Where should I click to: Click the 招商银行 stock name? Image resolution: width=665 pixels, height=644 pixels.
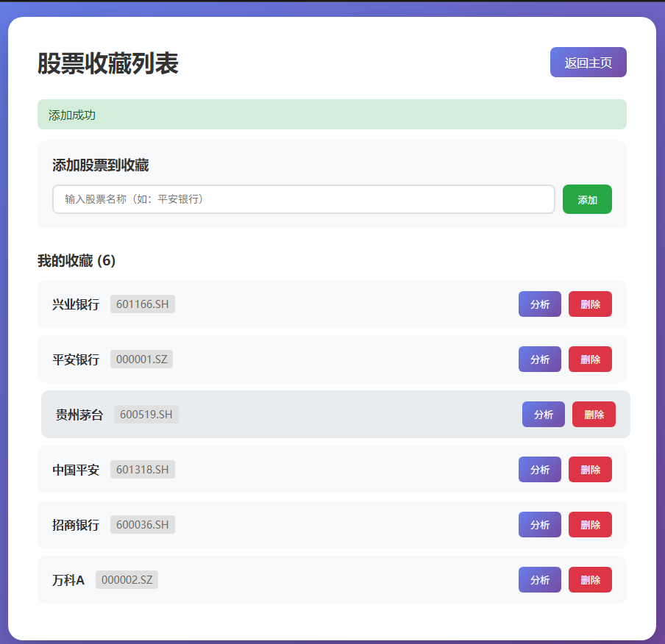pyautogui.click(x=76, y=525)
